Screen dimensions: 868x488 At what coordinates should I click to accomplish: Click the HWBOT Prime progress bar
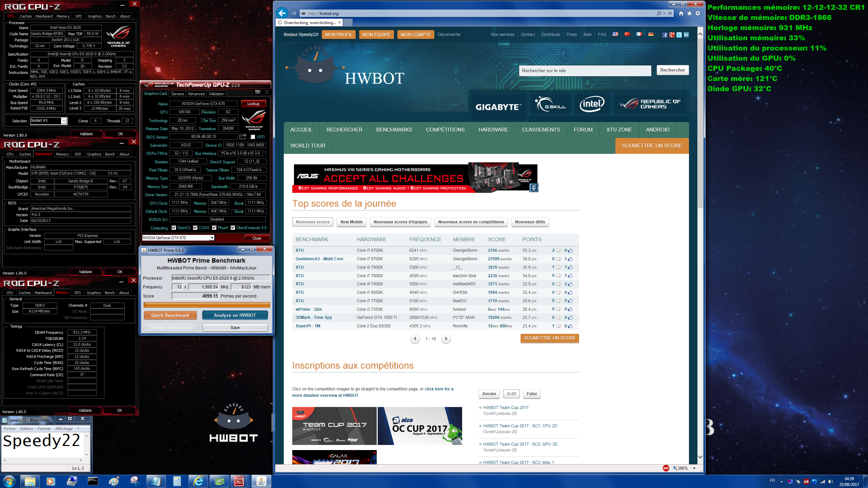[x=206, y=305]
